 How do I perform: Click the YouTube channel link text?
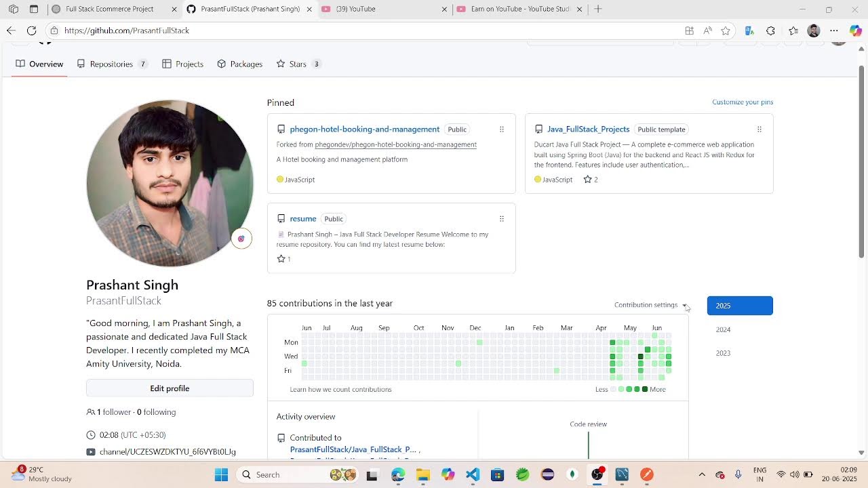click(x=167, y=452)
